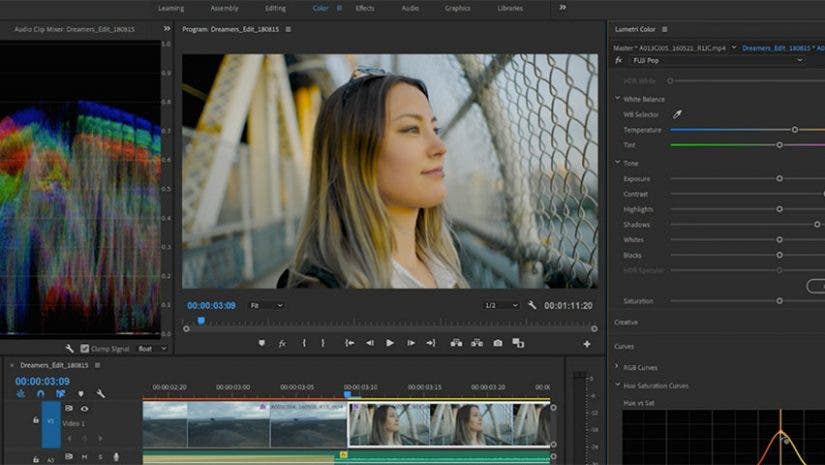Click the Exposure slider handle
Image resolution: width=825 pixels, height=465 pixels.
[780, 179]
